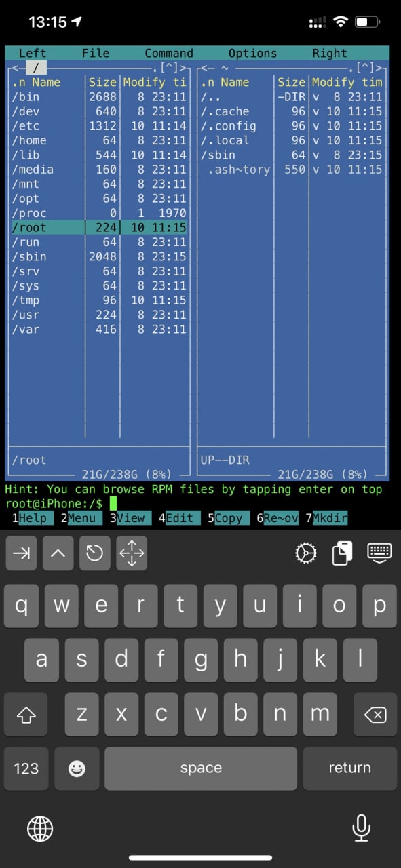Click left panel 'Size' column header
The height and width of the screenshot is (868, 401).
click(x=103, y=82)
